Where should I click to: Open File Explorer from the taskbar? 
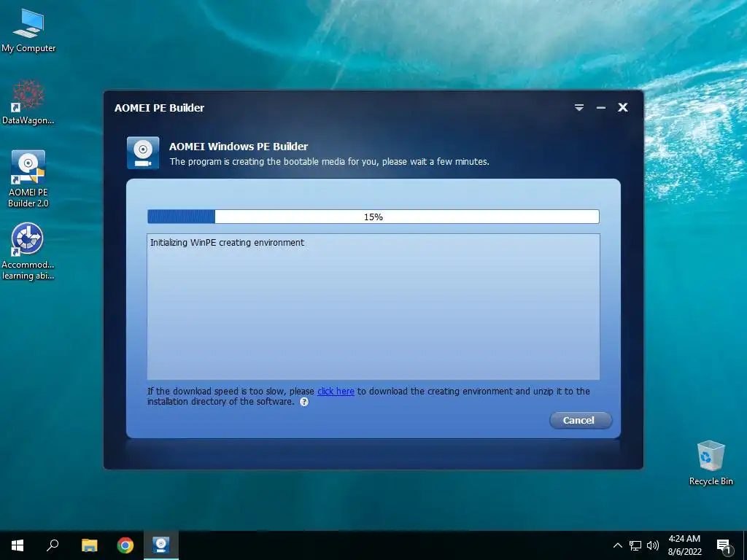89,545
